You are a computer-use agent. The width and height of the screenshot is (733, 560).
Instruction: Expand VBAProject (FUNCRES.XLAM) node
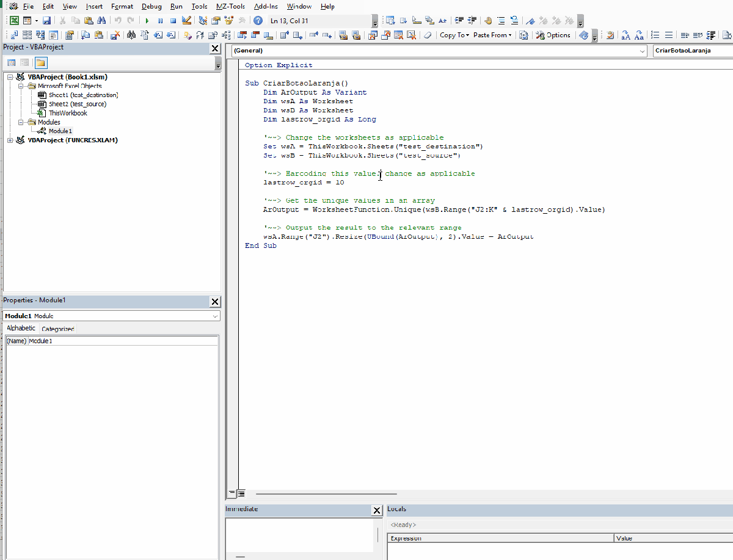10,140
